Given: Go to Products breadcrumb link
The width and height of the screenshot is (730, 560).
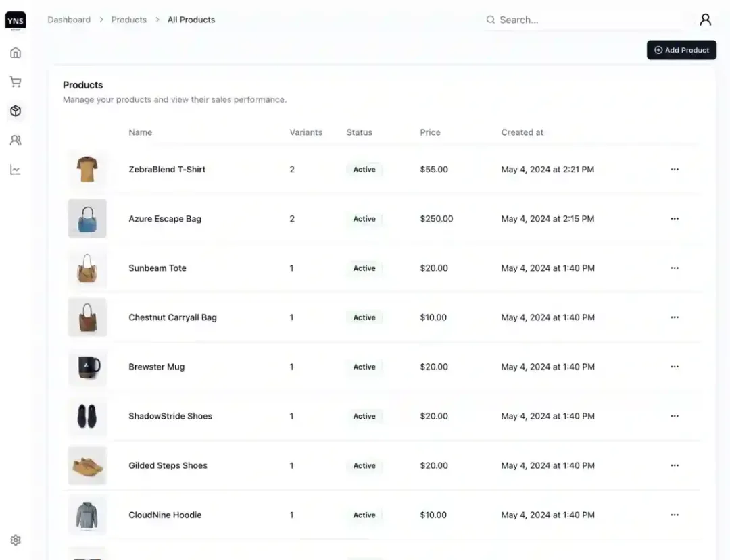Looking at the screenshot, I should tap(129, 20).
